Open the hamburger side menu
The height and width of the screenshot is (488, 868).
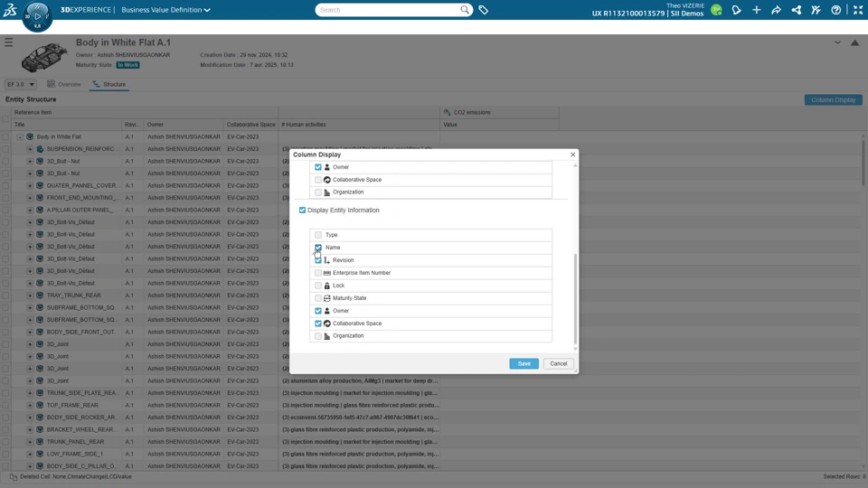pyautogui.click(x=9, y=42)
